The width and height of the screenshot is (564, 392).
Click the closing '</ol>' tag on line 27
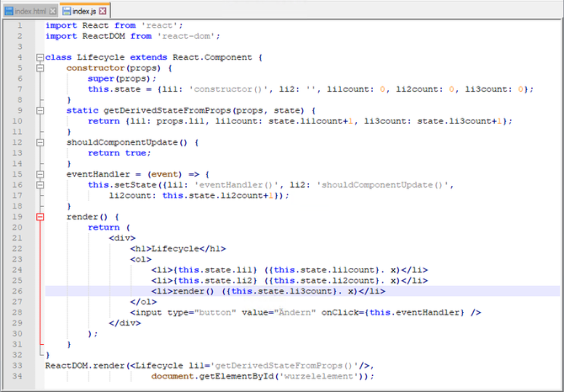pos(143,302)
